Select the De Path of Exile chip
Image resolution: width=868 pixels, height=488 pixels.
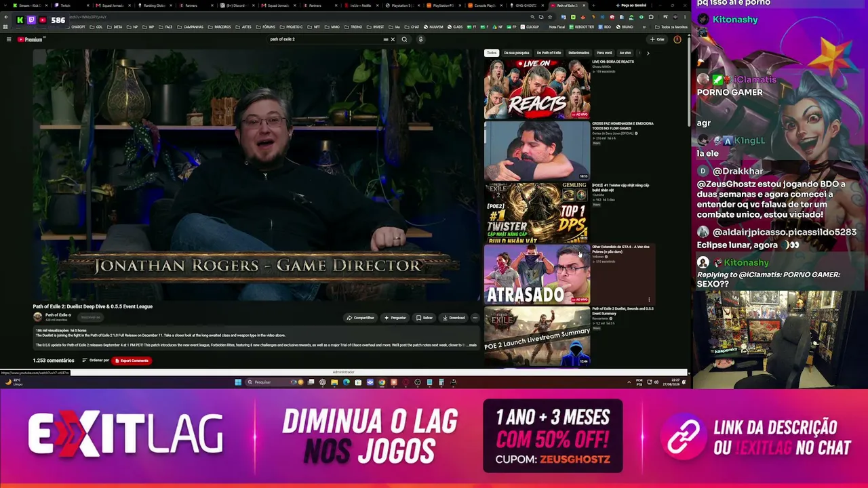(549, 53)
